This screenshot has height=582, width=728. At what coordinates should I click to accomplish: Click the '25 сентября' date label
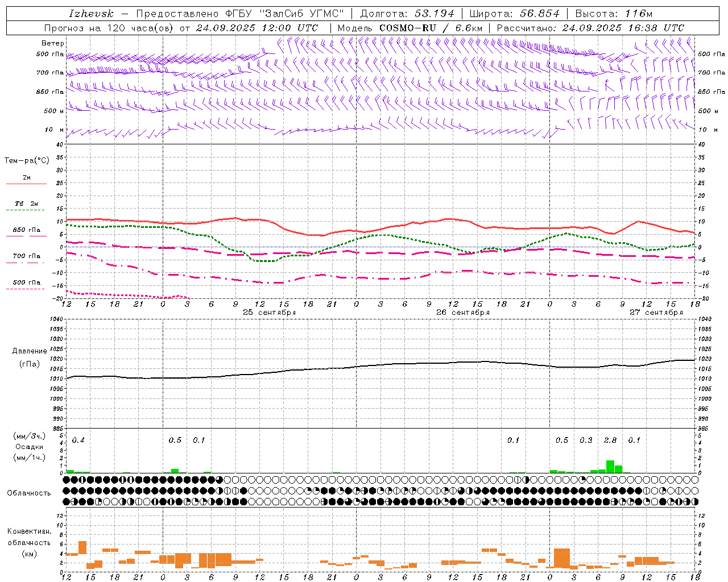coord(270,313)
